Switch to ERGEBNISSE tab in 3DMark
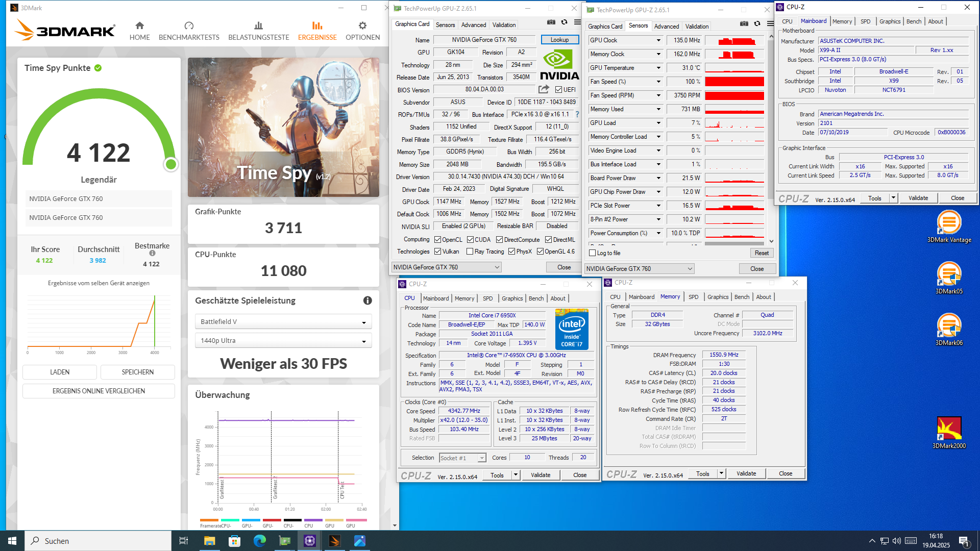 (x=317, y=31)
